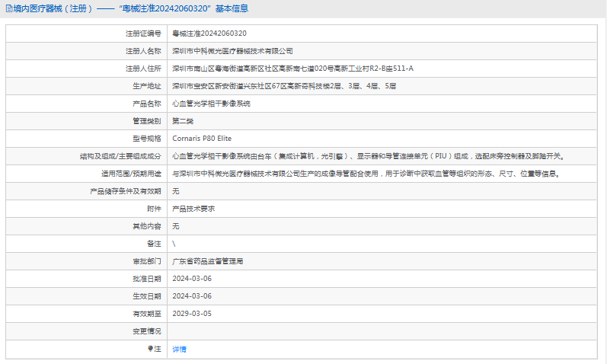This screenshot has height=364, width=607.
Task: Click the 生效日期 label
Action: tap(147, 296)
